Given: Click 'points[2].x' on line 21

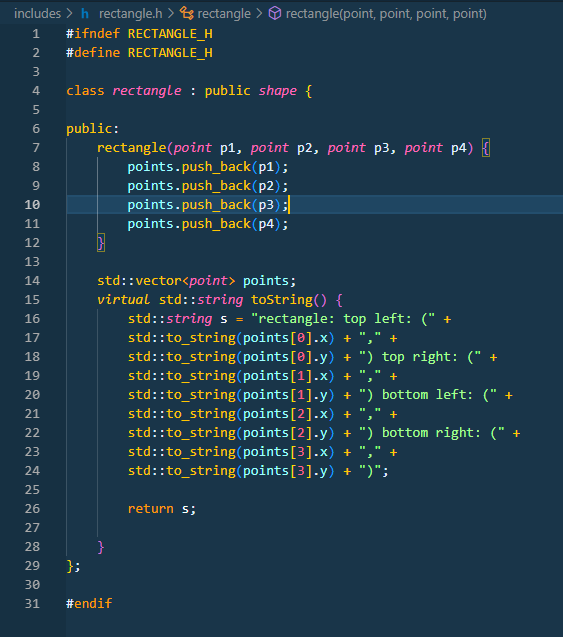Looking at the screenshot, I should click(285, 414).
